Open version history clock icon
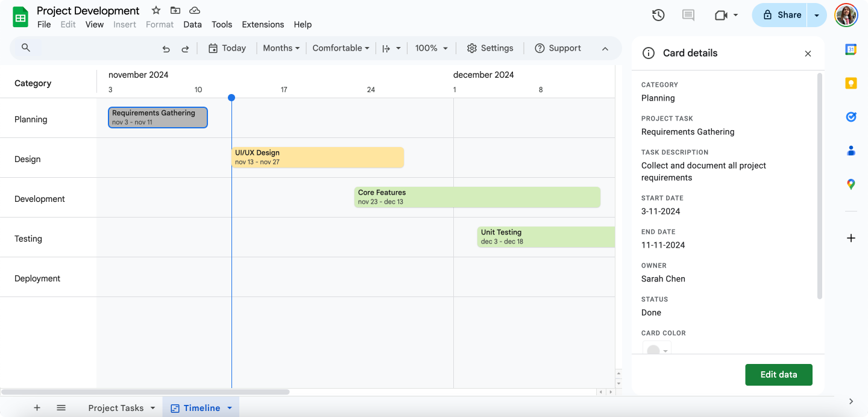The image size is (868, 417). click(x=658, y=15)
